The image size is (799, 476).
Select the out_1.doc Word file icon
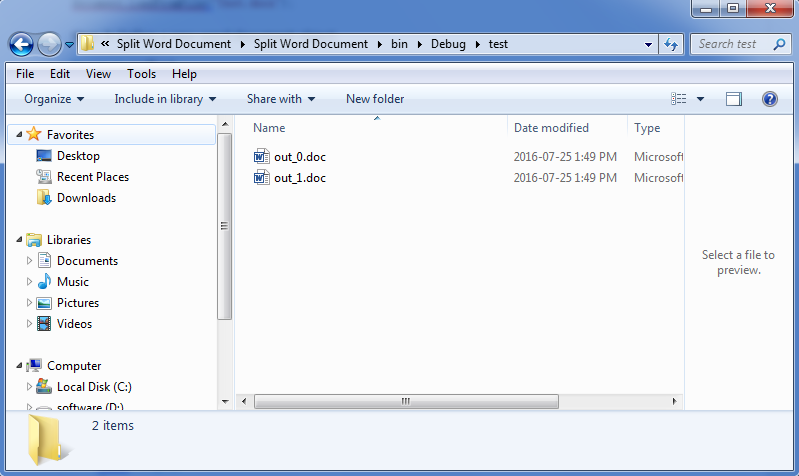261,177
